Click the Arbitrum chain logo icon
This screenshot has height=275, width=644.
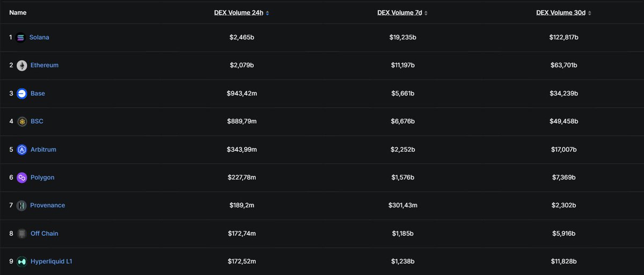click(x=21, y=150)
